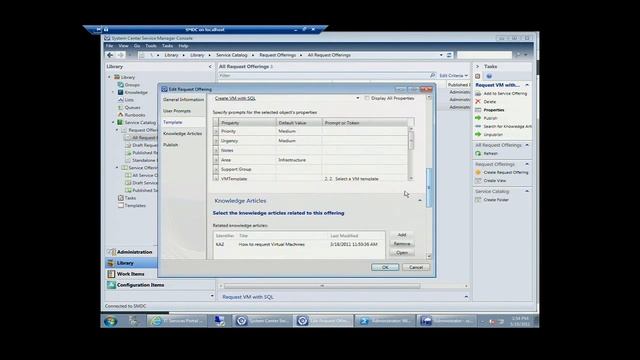This screenshot has width=640, height=360.
Task: Click the dialog vertical scrollbar thumb
Action: click(x=429, y=187)
